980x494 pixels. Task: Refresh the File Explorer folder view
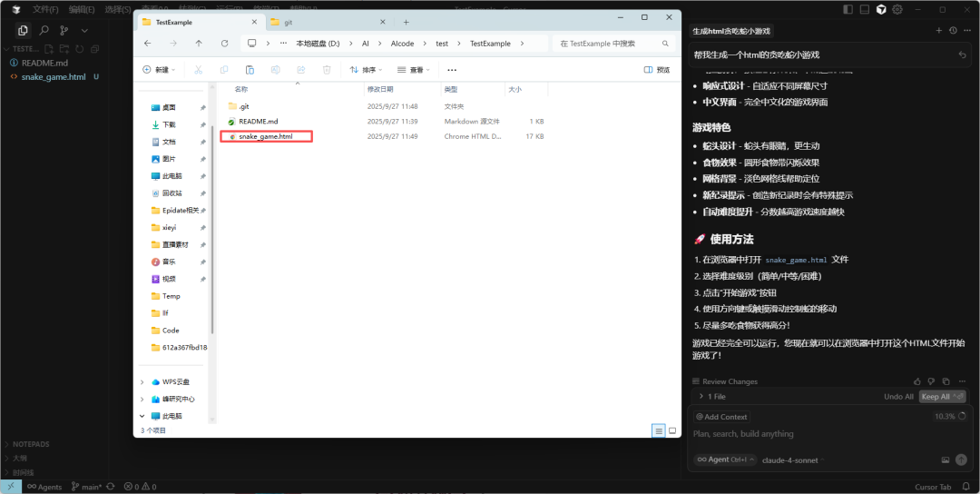point(224,44)
